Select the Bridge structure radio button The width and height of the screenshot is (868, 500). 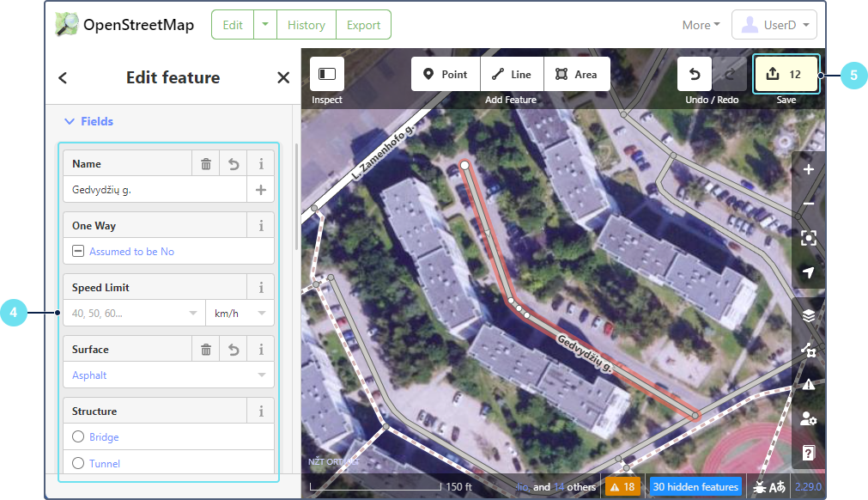(x=78, y=437)
